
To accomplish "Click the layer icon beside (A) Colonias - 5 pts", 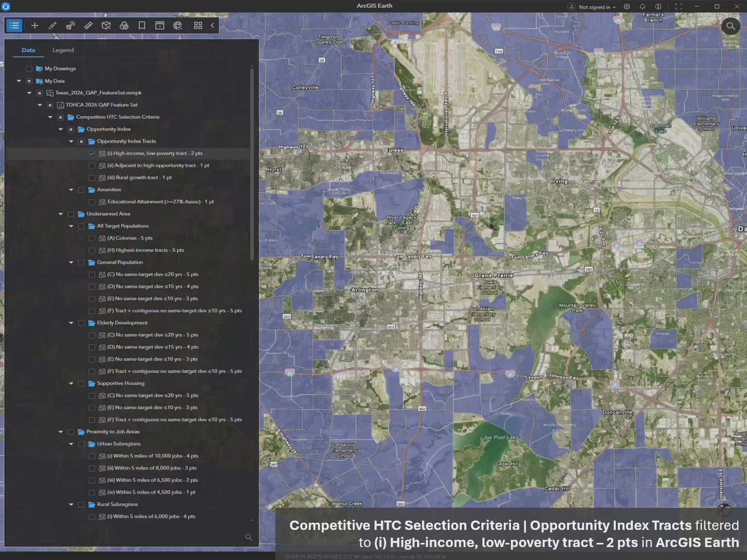I will (102, 238).
